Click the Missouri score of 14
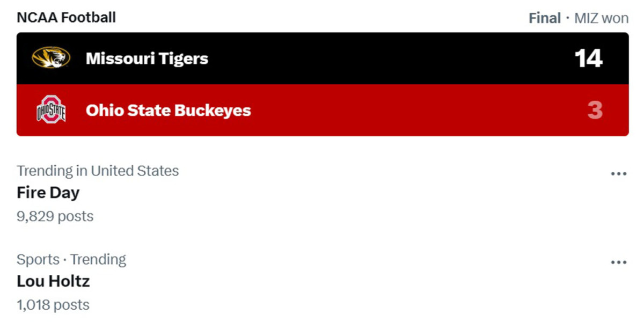This screenshot has height=322, width=644. (x=588, y=58)
